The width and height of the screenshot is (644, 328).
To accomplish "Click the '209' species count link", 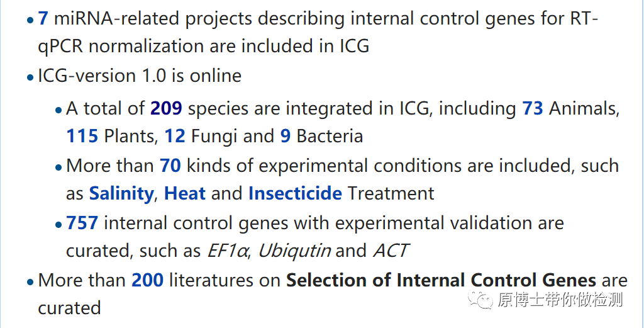I will [x=166, y=109].
